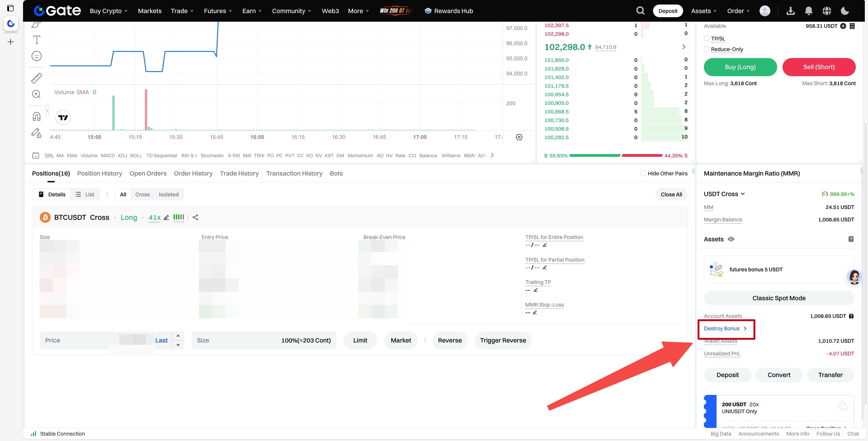Check the Reduce-Only option
This screenshot has width=868, height=441.
[707, 49]
